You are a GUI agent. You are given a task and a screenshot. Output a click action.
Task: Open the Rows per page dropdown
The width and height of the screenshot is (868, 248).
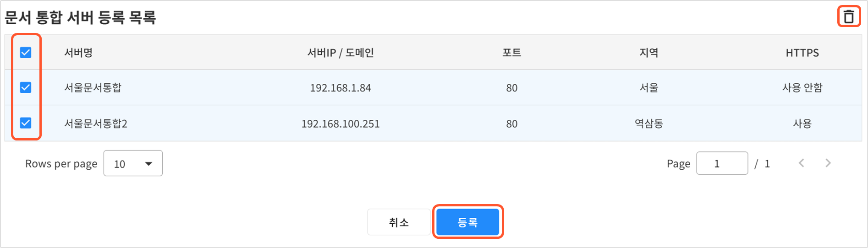coord(133,163)
